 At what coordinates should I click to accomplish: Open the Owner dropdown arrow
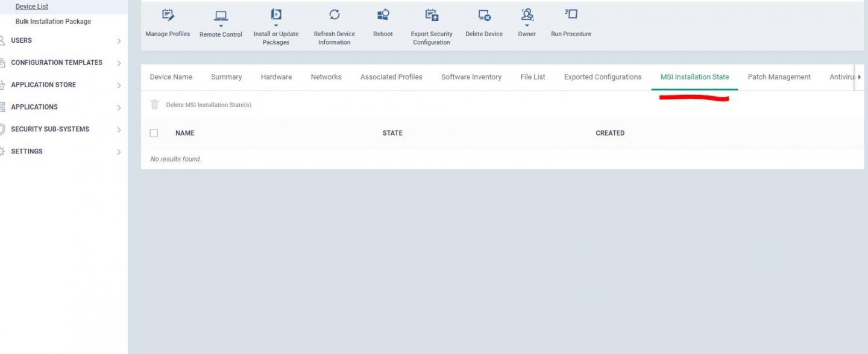point(527,25)
